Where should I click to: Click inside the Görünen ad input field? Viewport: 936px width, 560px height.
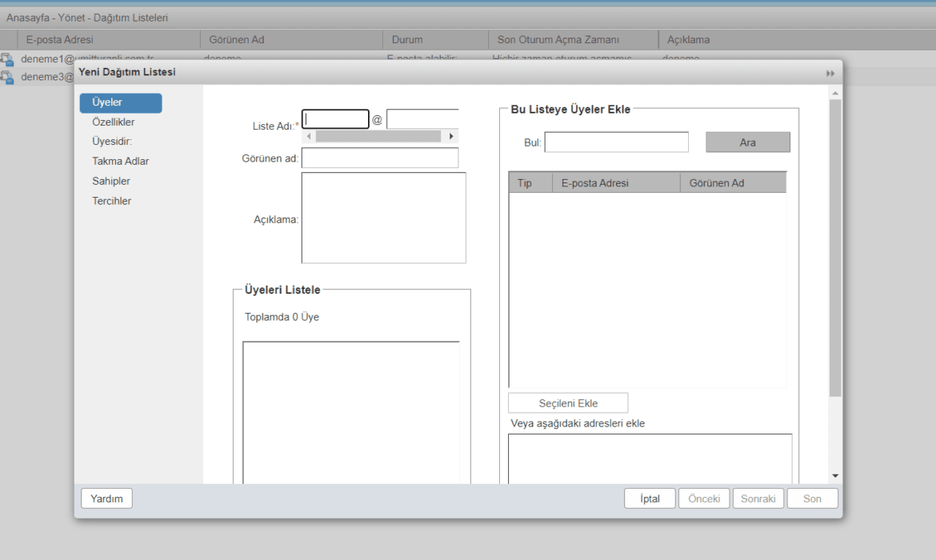[379, 158]
